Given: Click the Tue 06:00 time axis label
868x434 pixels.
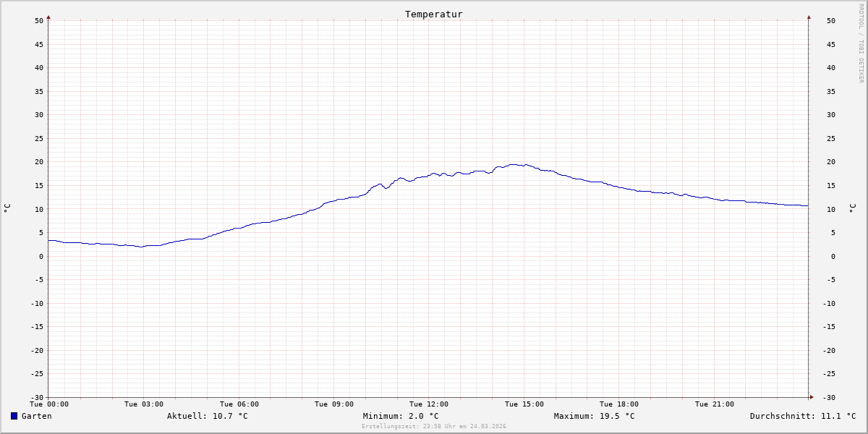Looking at the screenshot, I should coord(239,404).
